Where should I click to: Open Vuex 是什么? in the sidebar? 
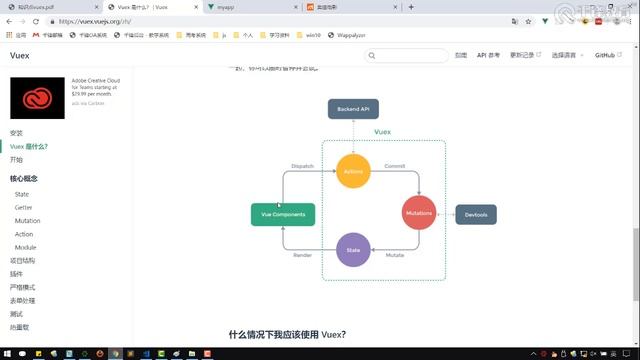pos(29,147)
